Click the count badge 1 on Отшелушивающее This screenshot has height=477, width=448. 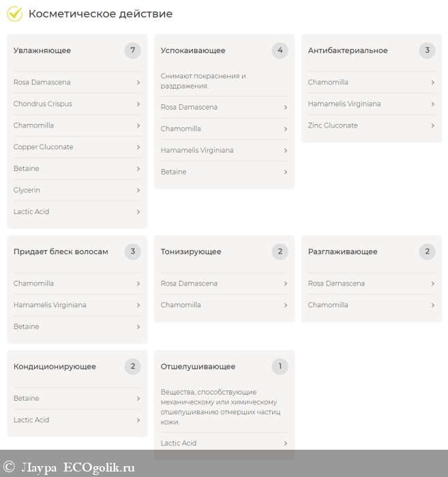pos(280,367)
